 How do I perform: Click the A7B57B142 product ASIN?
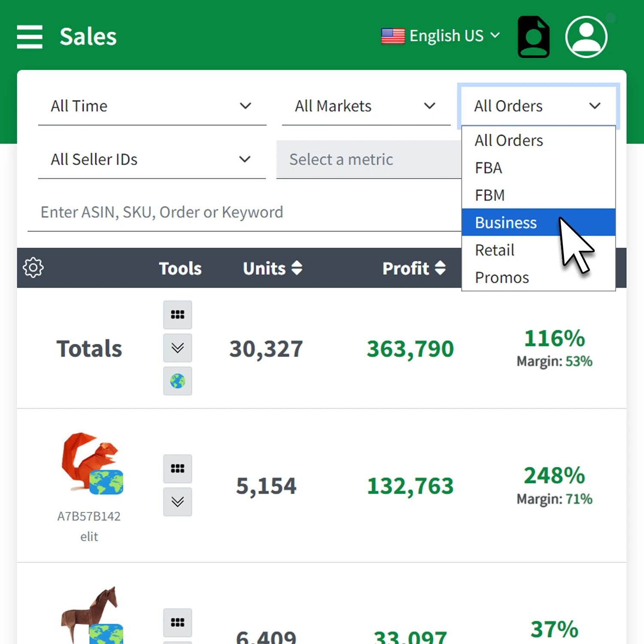pos(89,516)
